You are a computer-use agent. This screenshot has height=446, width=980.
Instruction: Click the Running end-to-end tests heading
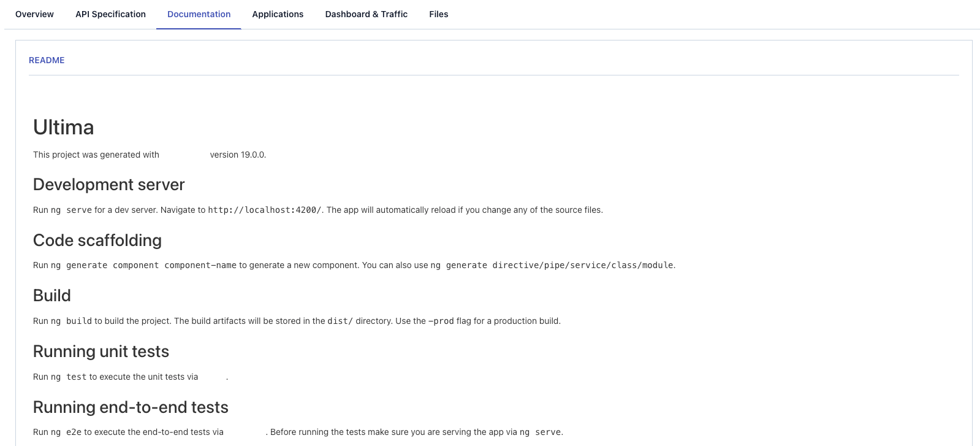pos(131,407)
